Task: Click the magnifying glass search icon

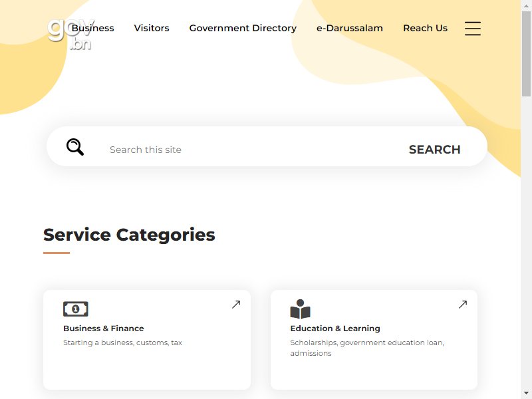Action: (x=75, y=147)
